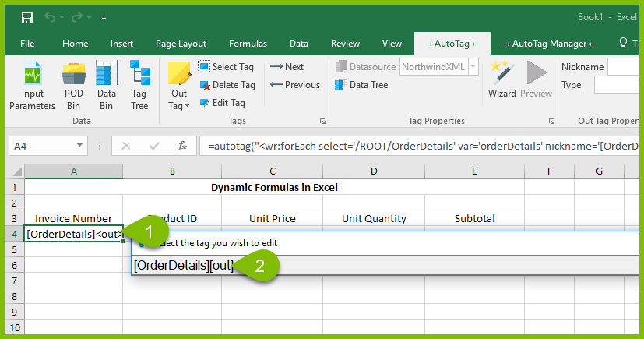The image size is (644, 339).
Task: Click the Datasource button
Action: pyautogui.click(x=365, y=66)
